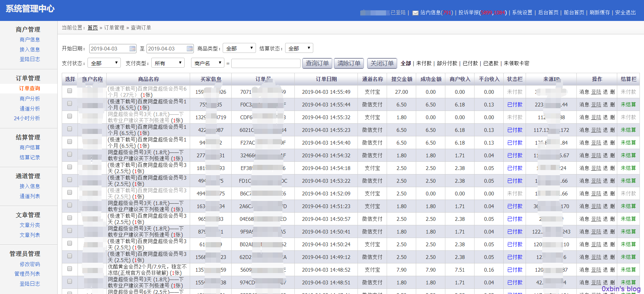Click the 清除订单 button
Image resolution: width=644 pixels, height=294 pixels.
[349, 63]
